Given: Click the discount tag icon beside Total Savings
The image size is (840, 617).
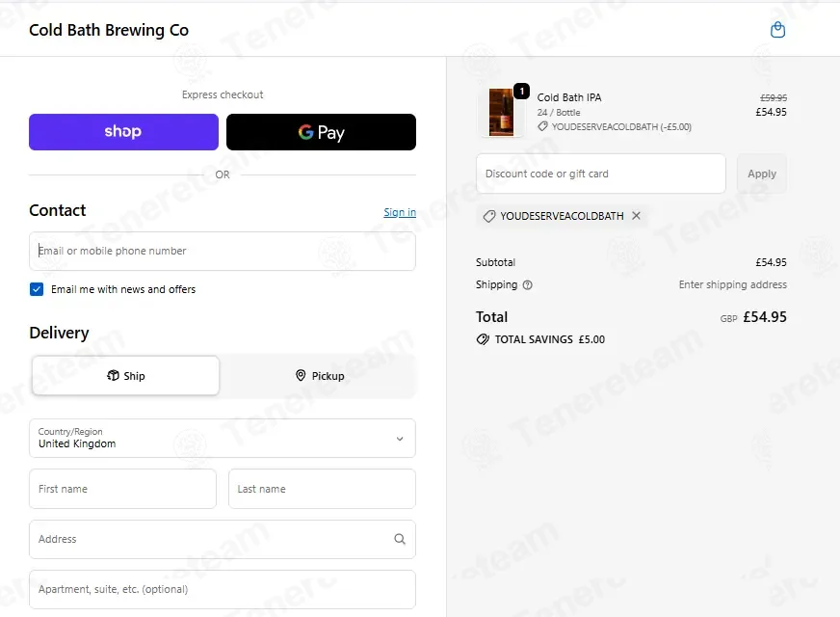Looking at the screenshot, I should point(483,339).
